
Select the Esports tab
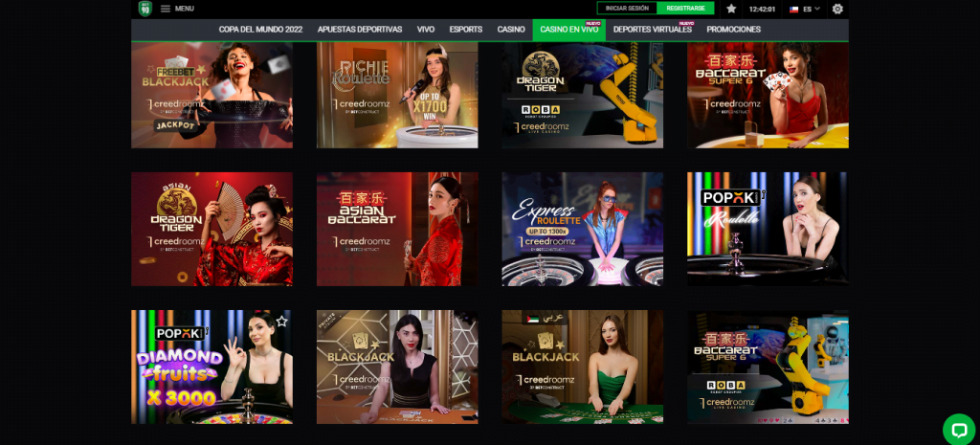coord(466,30)
